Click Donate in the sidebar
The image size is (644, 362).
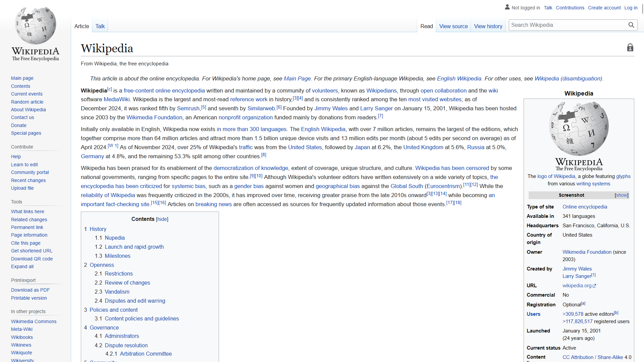click(19, 125)
